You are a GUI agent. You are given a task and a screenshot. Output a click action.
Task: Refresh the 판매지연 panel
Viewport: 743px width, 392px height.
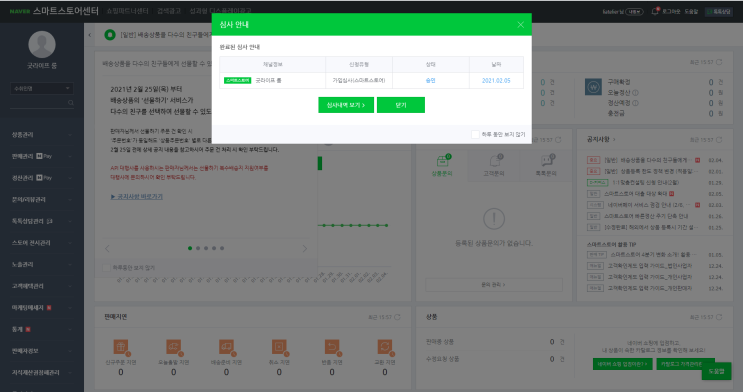point(397,317)
